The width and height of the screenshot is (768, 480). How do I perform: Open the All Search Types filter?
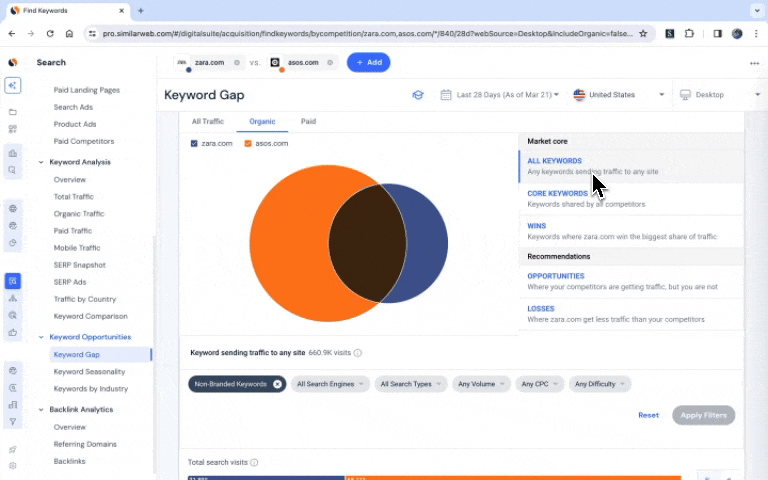[x=410, y=384]
